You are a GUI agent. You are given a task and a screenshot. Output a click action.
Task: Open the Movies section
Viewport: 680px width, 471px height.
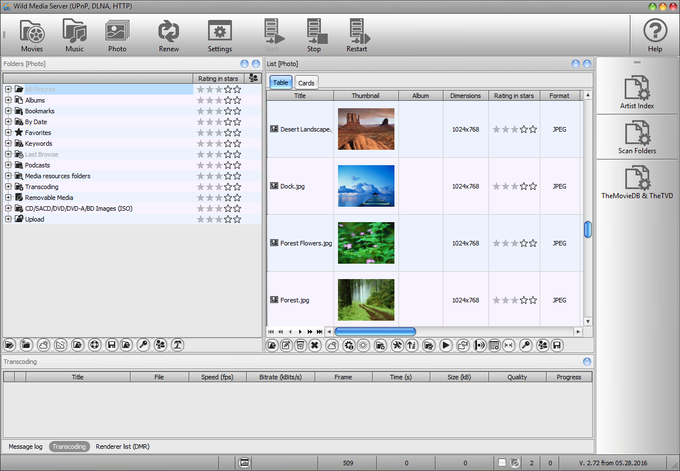click(x=31, y=35)
